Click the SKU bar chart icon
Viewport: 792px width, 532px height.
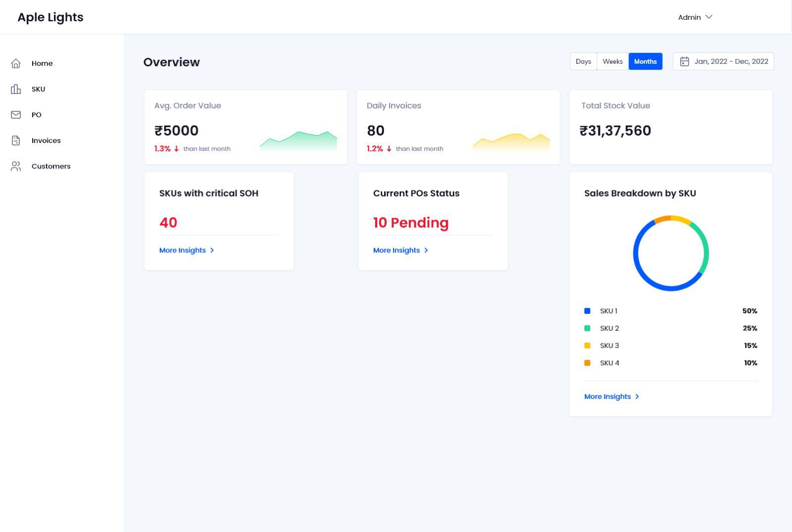point(16,89)
